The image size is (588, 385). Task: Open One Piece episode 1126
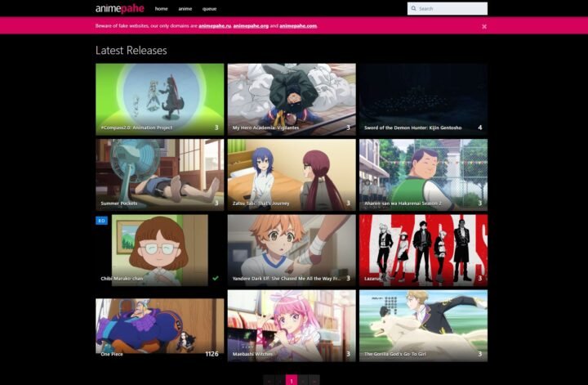160,326
